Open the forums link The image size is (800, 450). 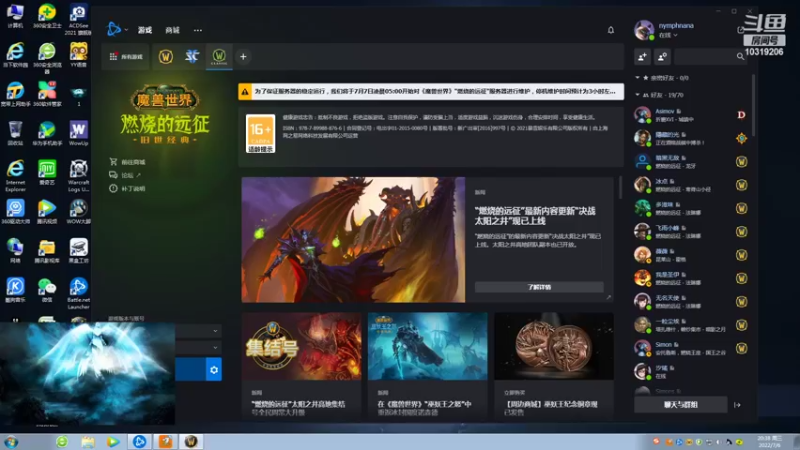coord(125,175)
